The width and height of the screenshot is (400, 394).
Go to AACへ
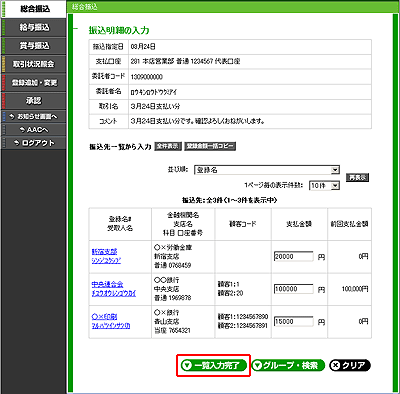(x=34, y=130)
